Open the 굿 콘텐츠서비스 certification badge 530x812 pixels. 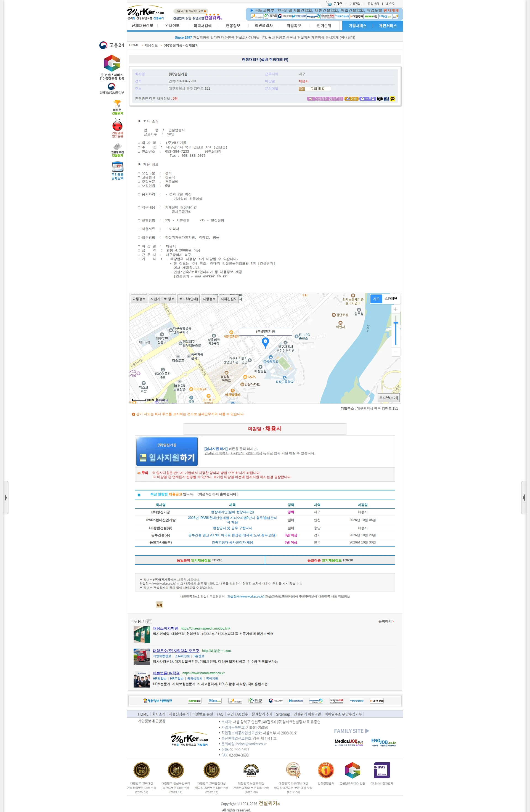click(x=112, y=68)
